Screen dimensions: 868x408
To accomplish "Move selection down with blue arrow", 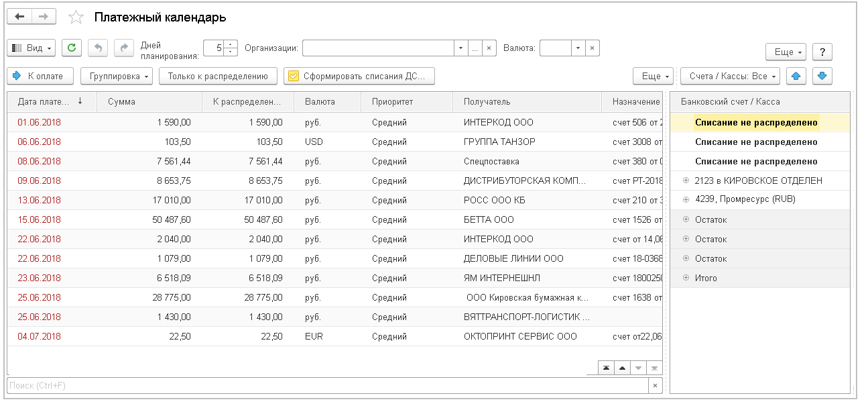I will [x=822, y=76].
